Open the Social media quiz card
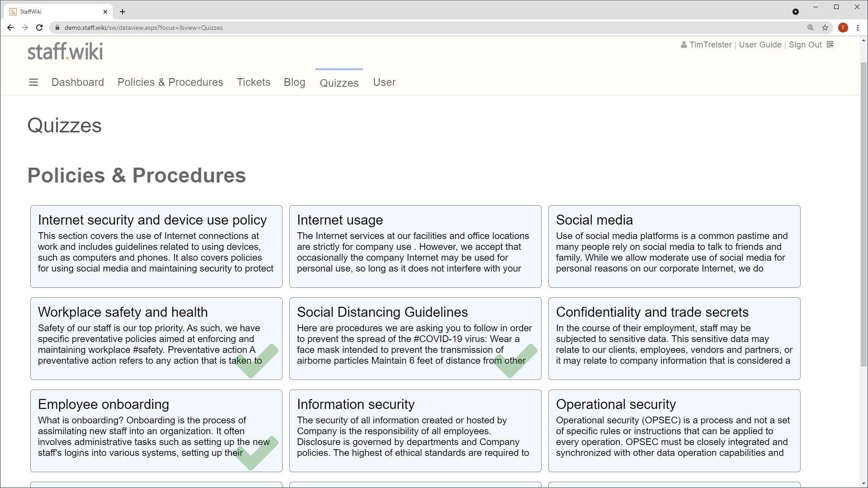Image resolution: width=868 pixels, height=488 pixels. [675, 247]
